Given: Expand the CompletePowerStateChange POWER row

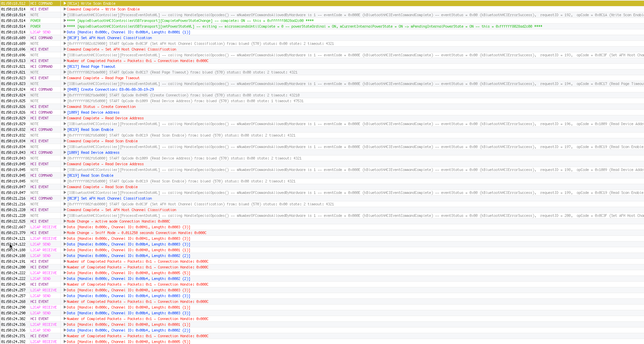Looking at the screenshot, I should [x=65, y=21].
